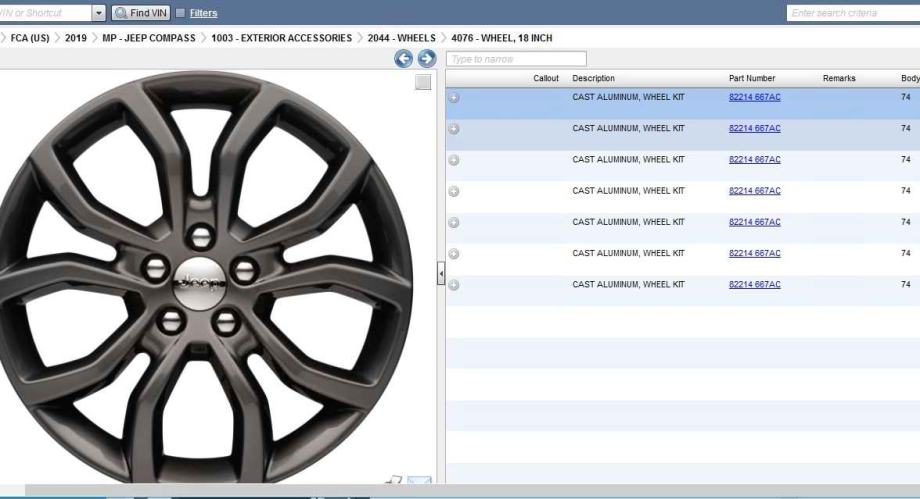This screenshot has height=499, width=920.
Task: Navigate to MP - JEEP COMPASS breadcrumb
Action: click(x=150, y=38)
